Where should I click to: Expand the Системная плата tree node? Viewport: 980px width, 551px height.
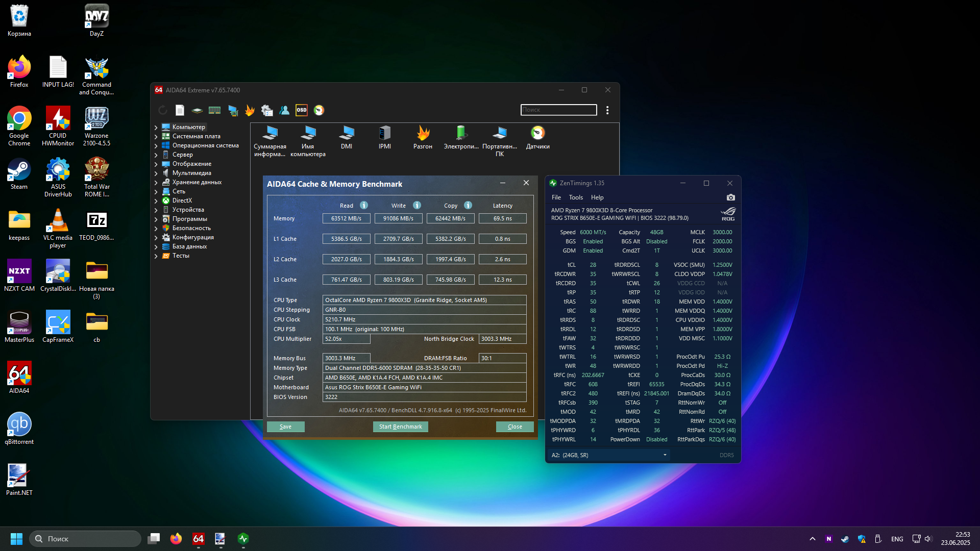pos(156,137)
